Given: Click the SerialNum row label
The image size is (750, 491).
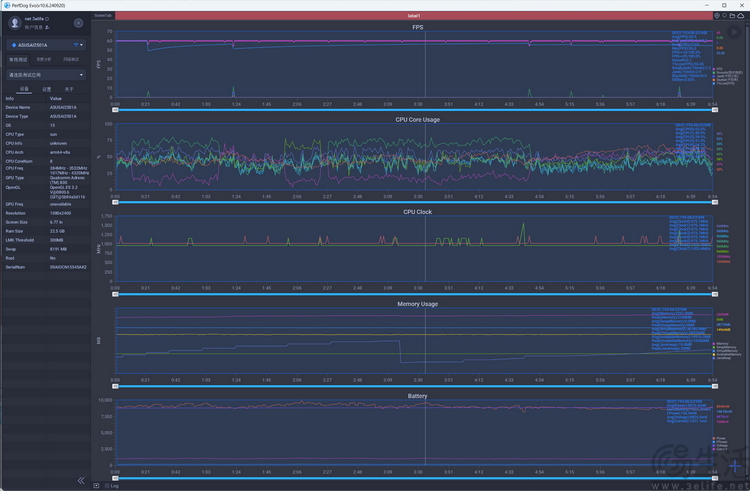Looking at the screenshot, I should pyautogui.click(x=15, y=267).
